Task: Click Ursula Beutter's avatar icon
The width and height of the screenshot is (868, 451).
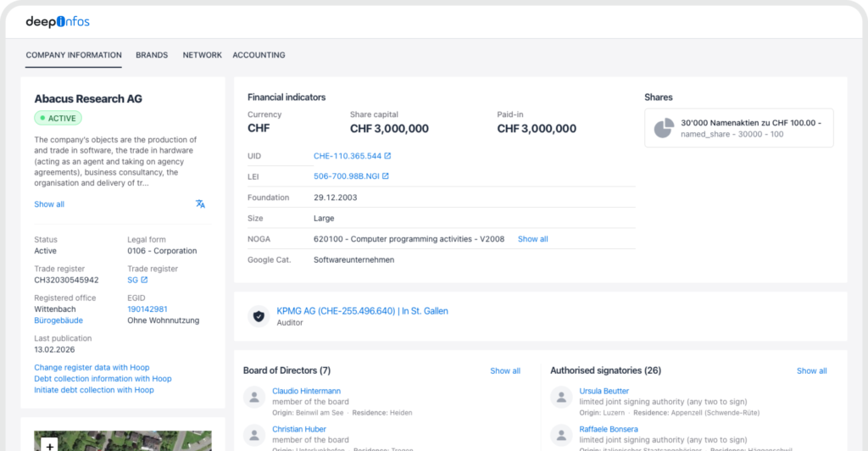Action: pyautogui.click(x=560, y=396)
